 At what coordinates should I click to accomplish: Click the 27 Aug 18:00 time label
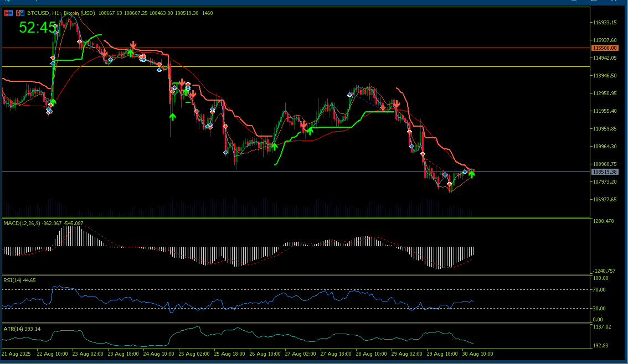tap(336, 354)
